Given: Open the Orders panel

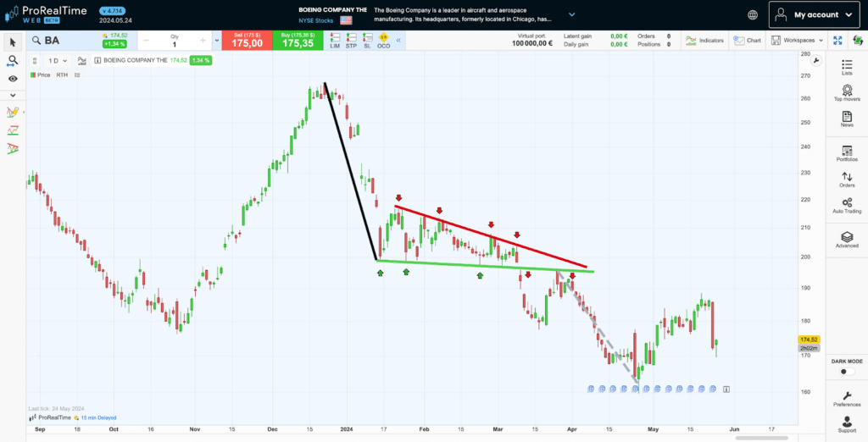Looking at the screenshot, I should pos(847,180).
